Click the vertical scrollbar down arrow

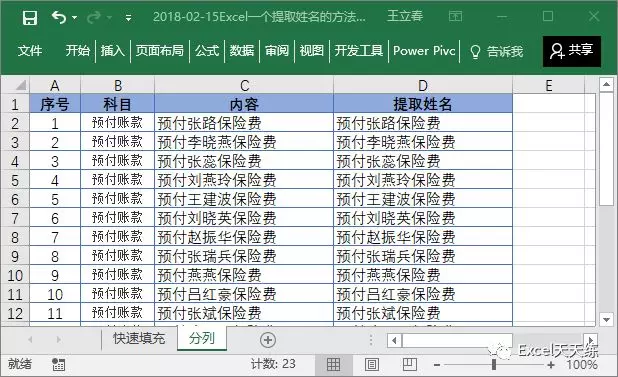tap(606, 319)
